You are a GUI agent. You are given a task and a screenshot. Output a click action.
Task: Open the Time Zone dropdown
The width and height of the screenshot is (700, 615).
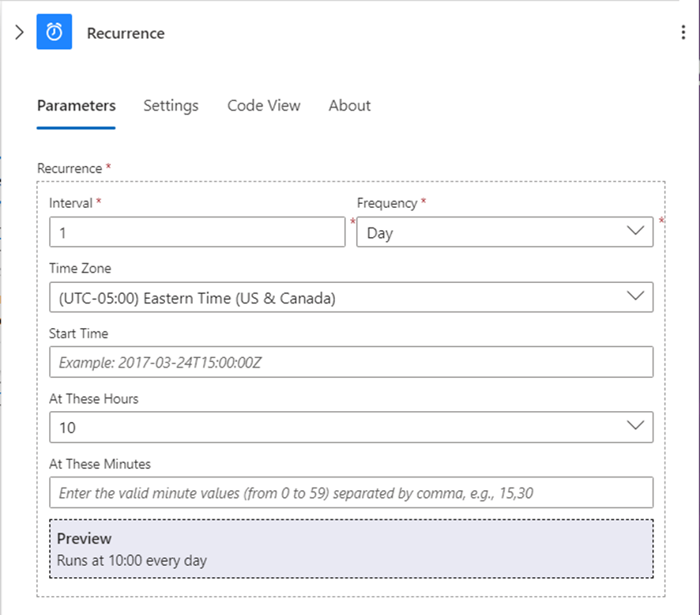click(x=340, y=298)
